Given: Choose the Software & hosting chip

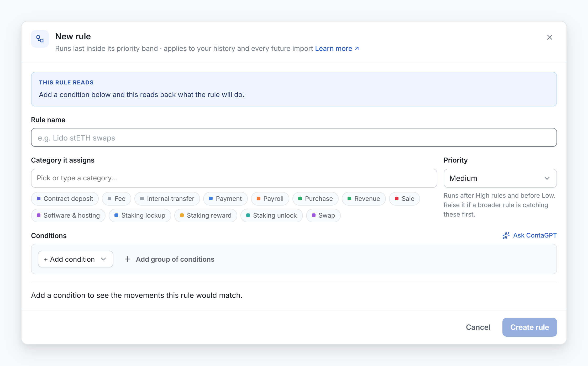Looking at the screenshot, I should [x=68, y=216].
